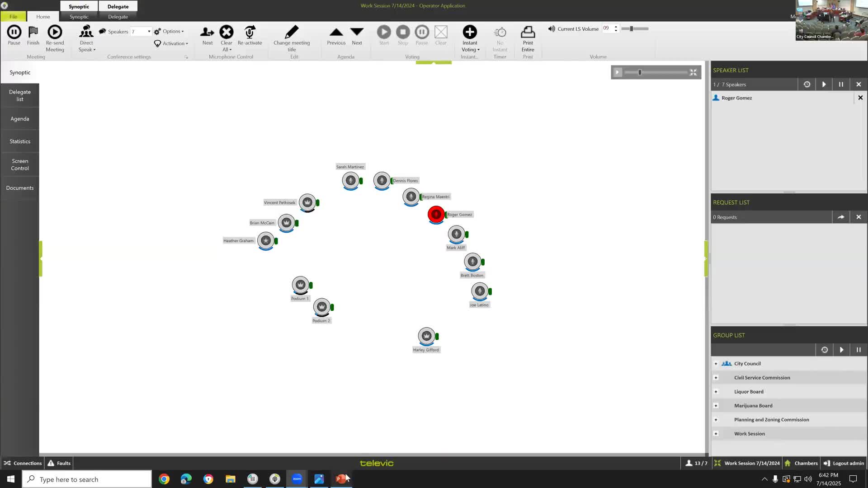Click the Re-send Meeting icon
Screen dimensions: 868x488
[x=55, y=32]
